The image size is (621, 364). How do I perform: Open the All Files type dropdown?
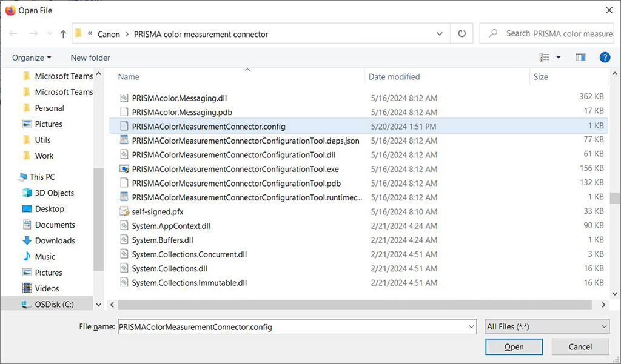(547, 326)
